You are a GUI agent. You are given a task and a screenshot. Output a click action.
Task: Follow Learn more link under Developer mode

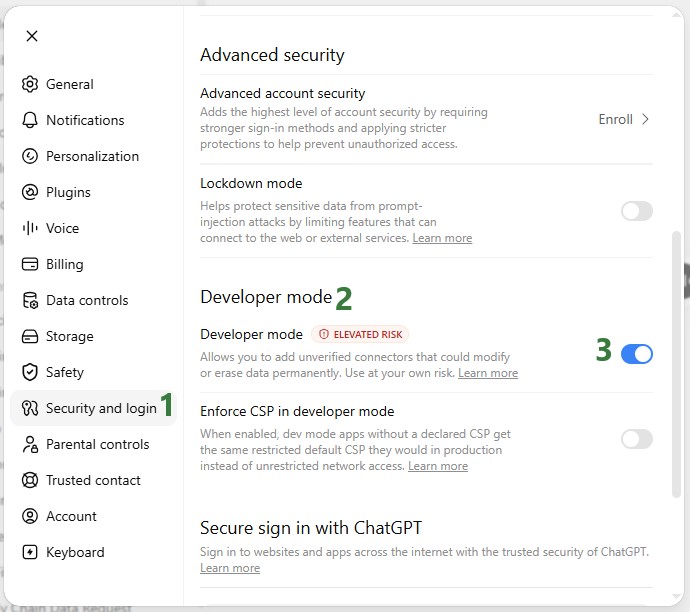488,373
